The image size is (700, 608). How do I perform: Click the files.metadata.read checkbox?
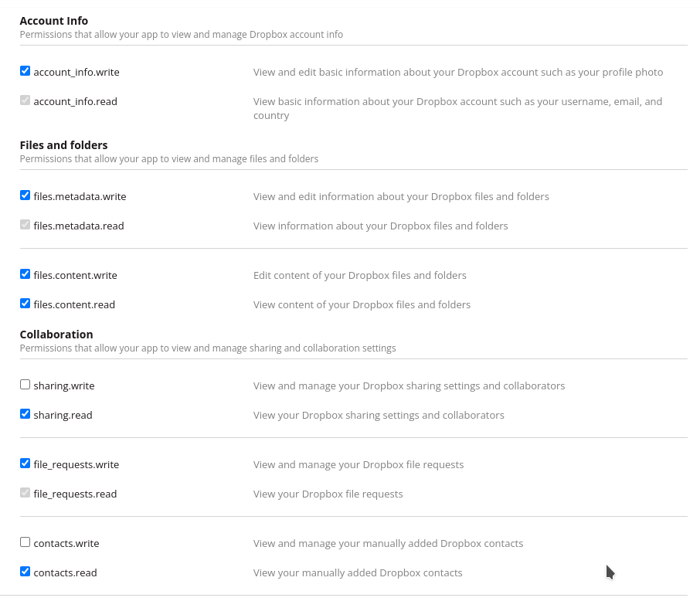tap(25, 224)
